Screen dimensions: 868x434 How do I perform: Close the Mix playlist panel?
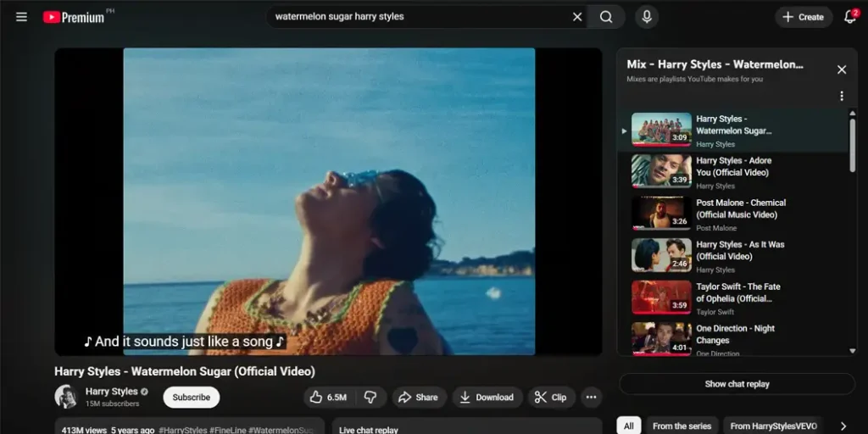(x=842, y=70)
